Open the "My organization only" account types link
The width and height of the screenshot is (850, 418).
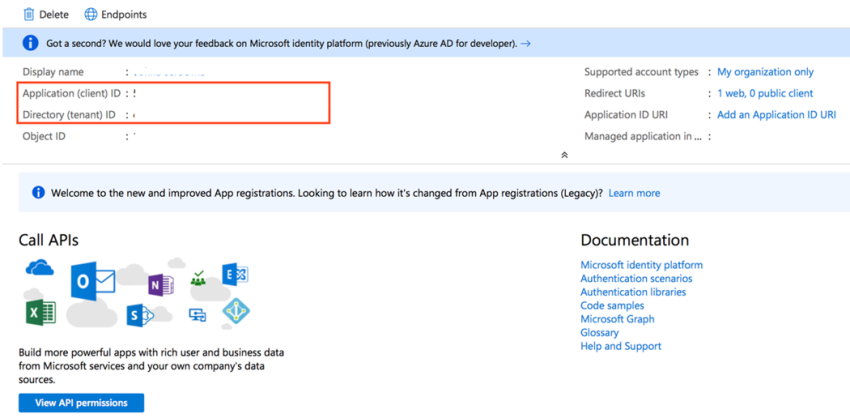pos(765,72)
